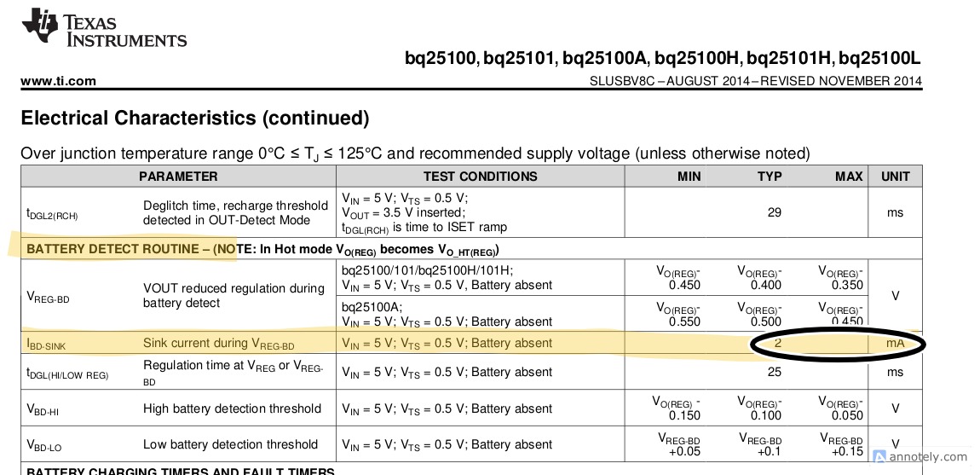Click the annotely watermark icon
980x475 pixels.
coord(879,457)
